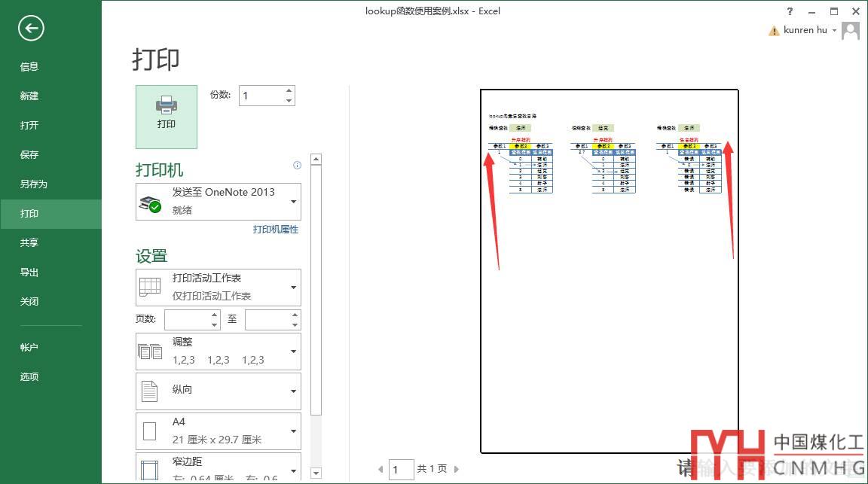The height and width of the screenshot is (484, 868).
Task: Open the Export menu item
Action: click(29, 272)
